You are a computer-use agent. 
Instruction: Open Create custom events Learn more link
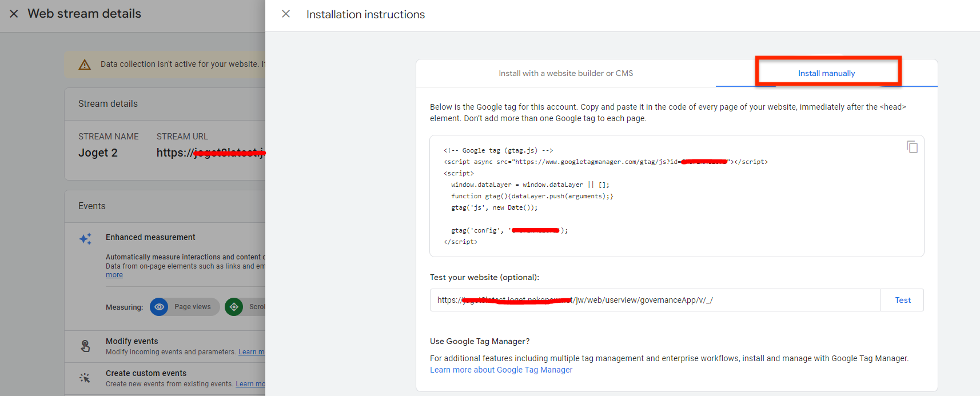click(250, 384)
